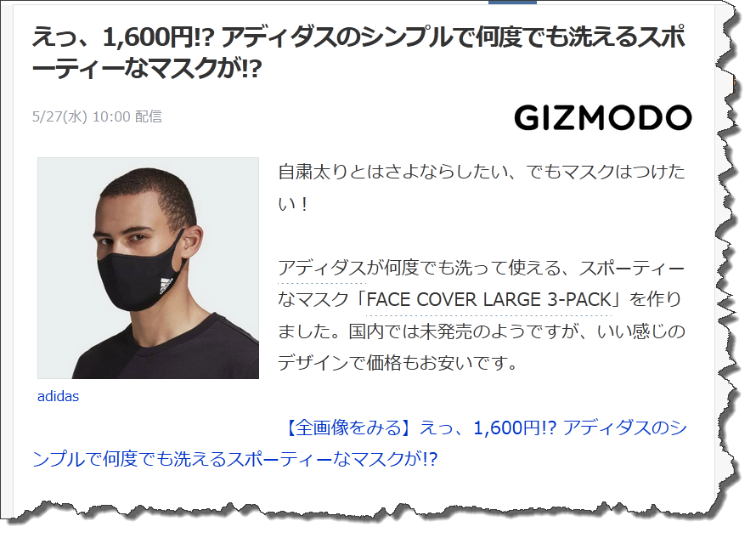The image size is (756, 538).
Task: Open the adidas caption link below the photo
Action: (x=58, y=396)
